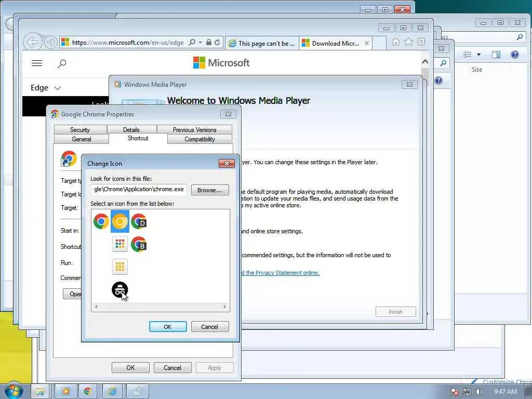Click the Explorer help question mark icon
This screenshot has height=399, width=532.
pyautogui.click(x=515, y=54)
